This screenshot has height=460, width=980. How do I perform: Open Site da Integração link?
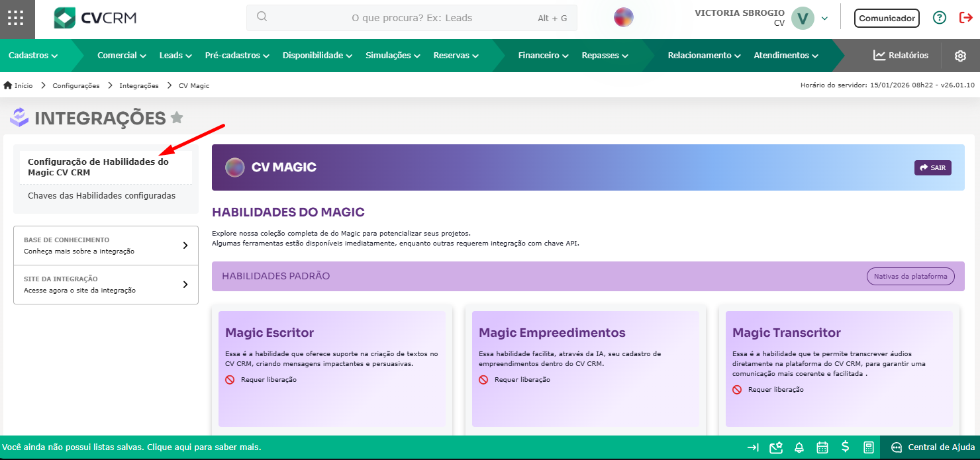(x=106, y=285)
